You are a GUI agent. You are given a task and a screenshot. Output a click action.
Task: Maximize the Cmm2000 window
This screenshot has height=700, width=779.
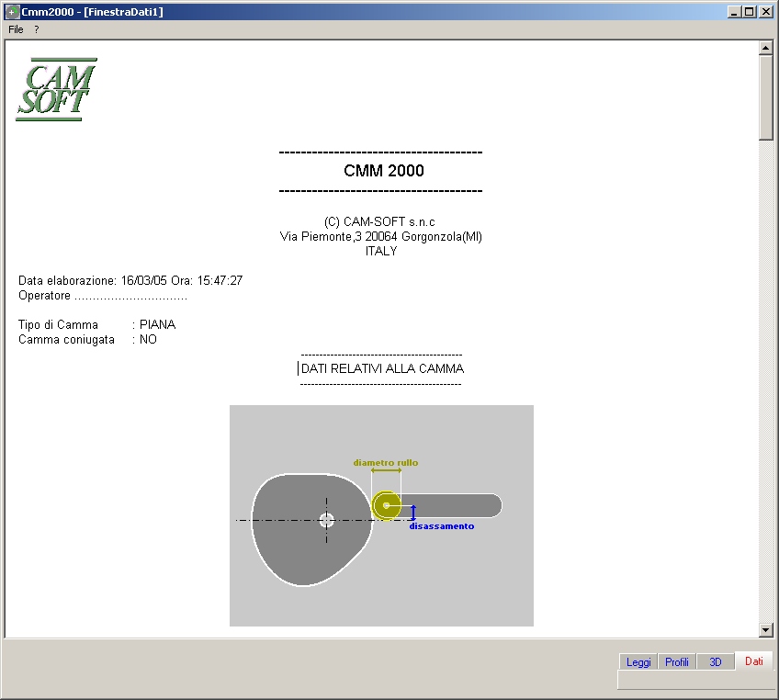coord(750,12)
